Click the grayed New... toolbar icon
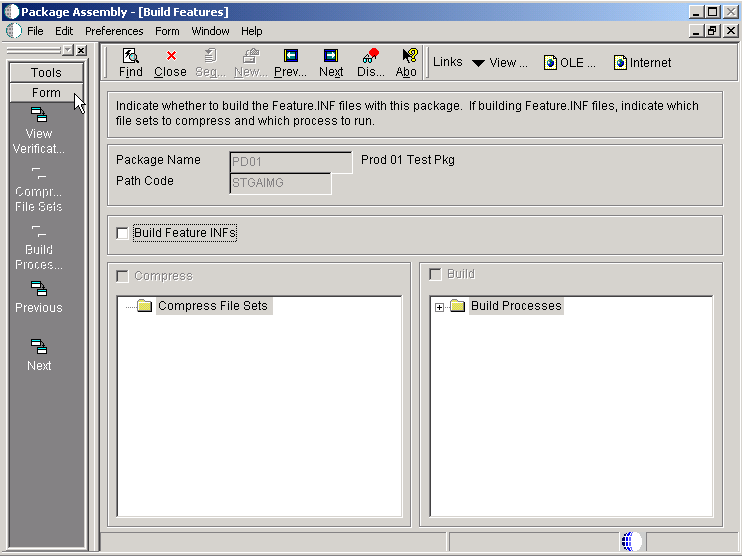 click(251, 56)
